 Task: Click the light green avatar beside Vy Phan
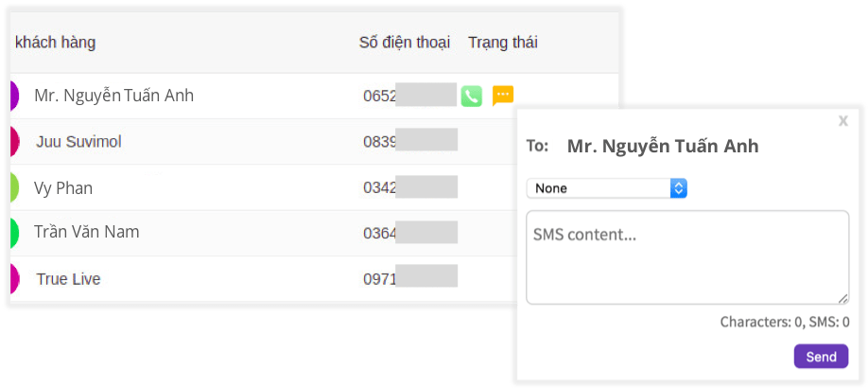click(x=14, y=187)
